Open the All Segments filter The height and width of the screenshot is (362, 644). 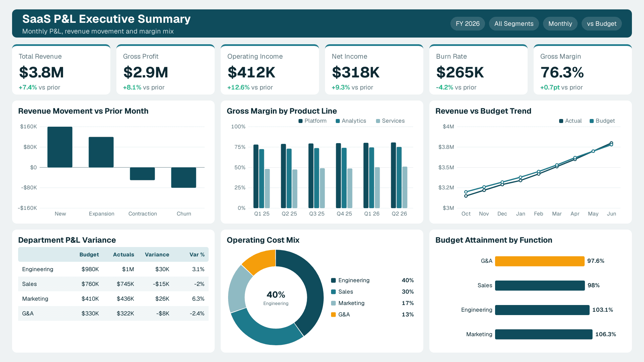(x=514, y=24)
